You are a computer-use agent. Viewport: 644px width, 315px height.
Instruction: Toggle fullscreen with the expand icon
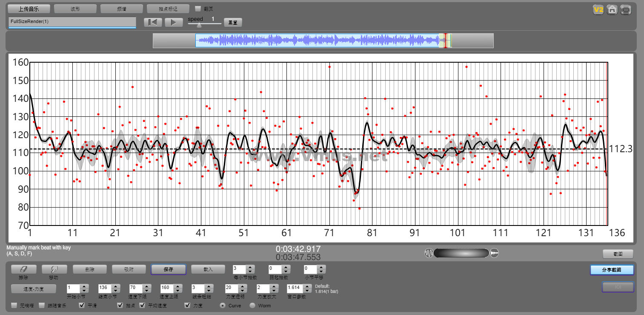coord(626,10)
